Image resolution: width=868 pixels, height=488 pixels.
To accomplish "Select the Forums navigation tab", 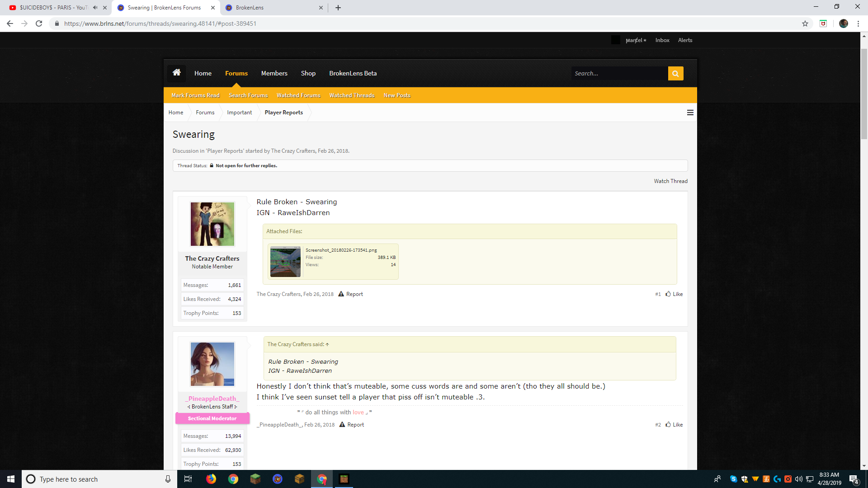I will (236, 73).
